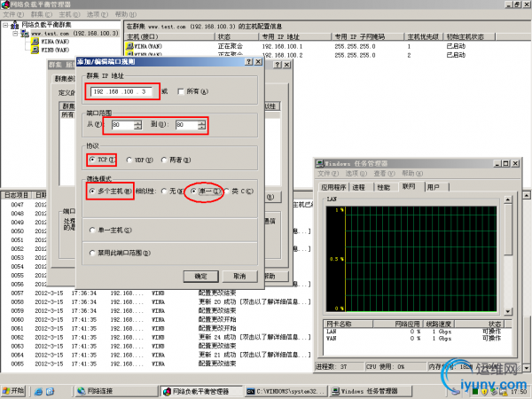The width and height of the screenshot is (532, 399).
Task: Check the All (所有) cluster IP checkbox
Action: tap(181, 91)
